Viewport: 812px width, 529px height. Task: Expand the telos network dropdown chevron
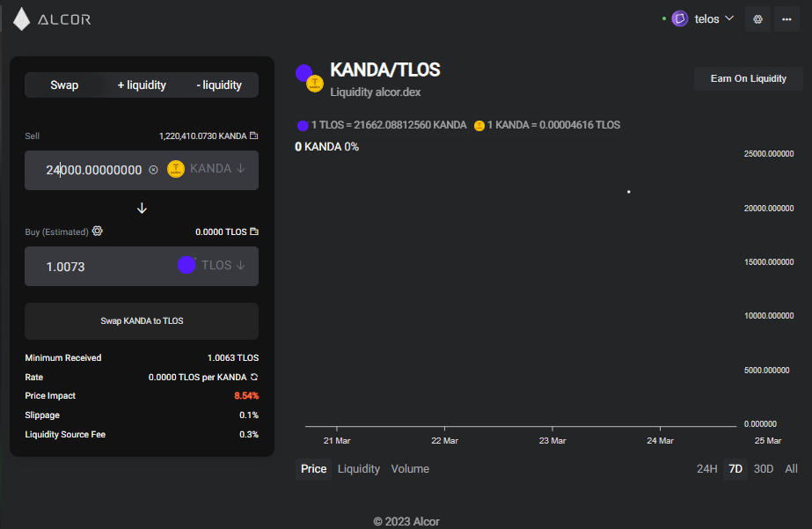tap(729, 18)
